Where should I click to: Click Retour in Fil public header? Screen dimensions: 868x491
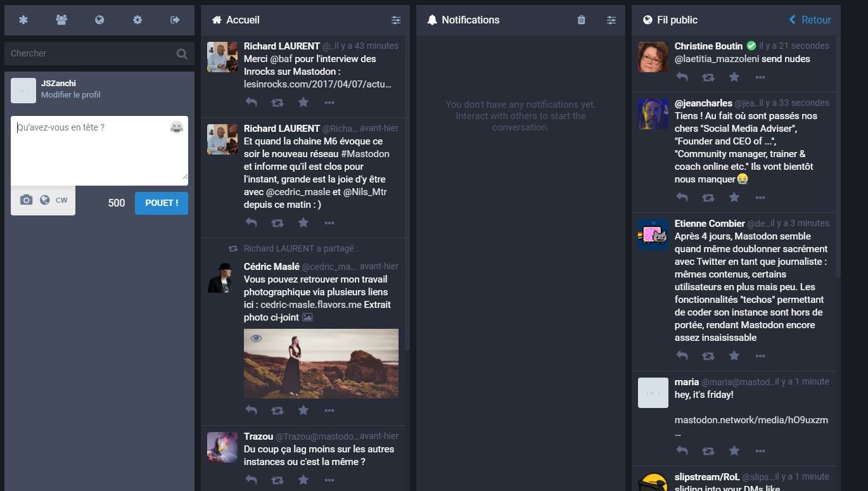[x=810, y=20]
